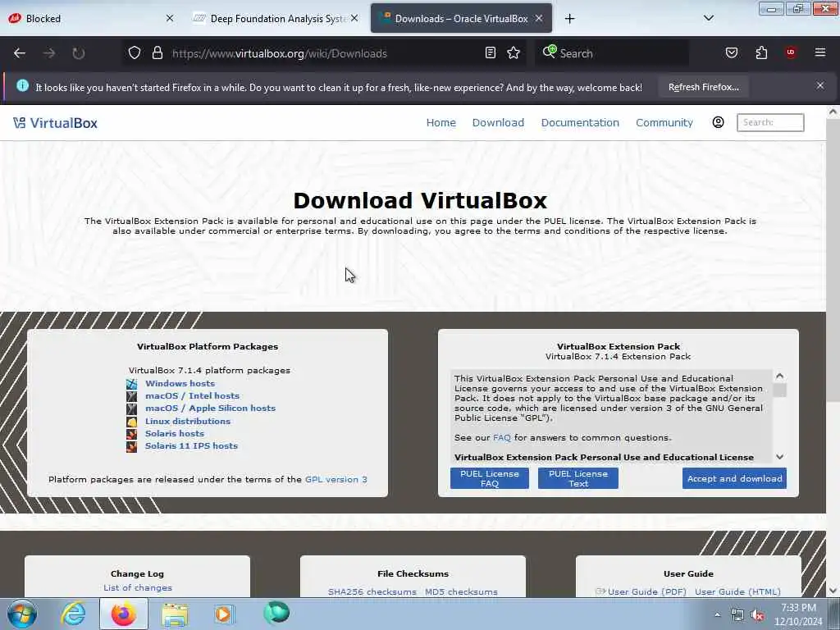Open the User Guide (PDF) link
The width and height of the screenshot is (840, 630).
click(646, 592)
